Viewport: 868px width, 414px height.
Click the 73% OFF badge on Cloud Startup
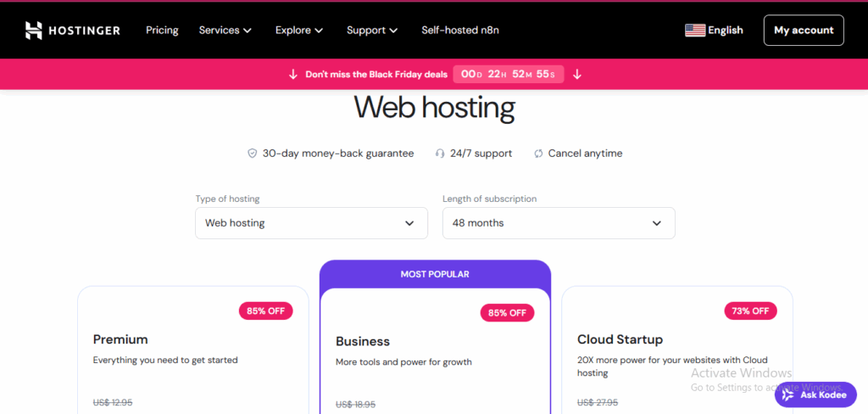coord(751,310)
